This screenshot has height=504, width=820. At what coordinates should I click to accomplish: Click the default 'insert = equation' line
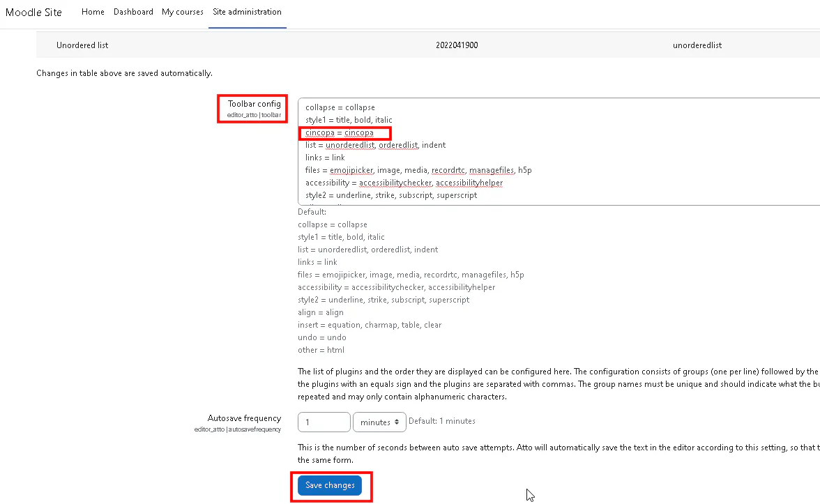(370, 325)
